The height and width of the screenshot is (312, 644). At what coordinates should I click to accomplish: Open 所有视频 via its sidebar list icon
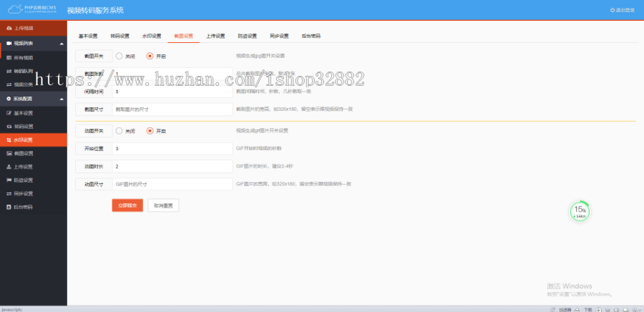click(x=9, y=58)
